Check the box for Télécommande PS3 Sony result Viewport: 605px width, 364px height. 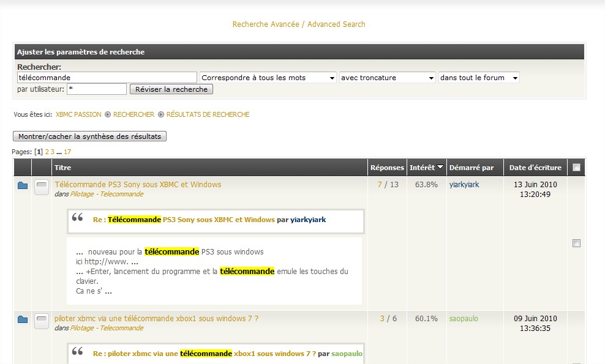[x=576, y=243]
